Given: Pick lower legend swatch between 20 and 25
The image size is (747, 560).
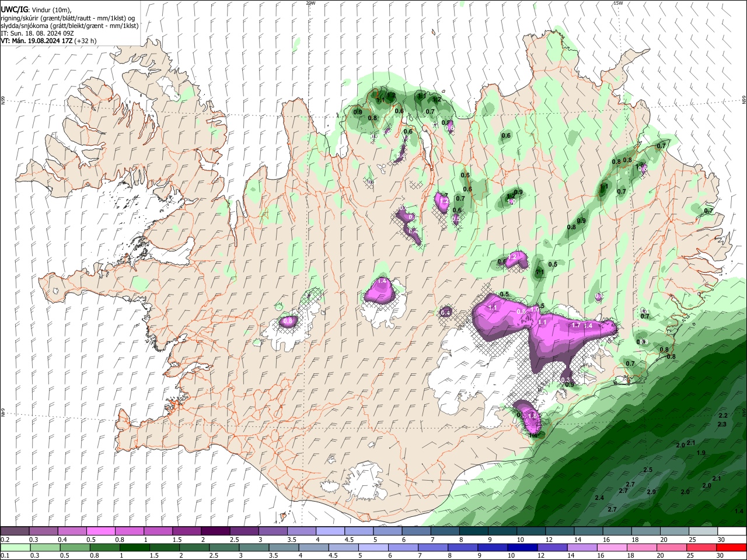Looking at the screenshot, I should [x=671, y=548].
